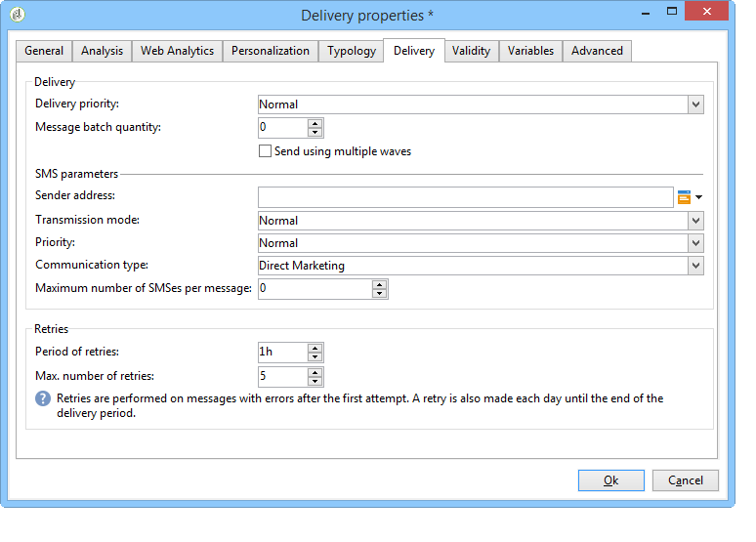Click the help question mark icon
The height and width of the screenshot is (542, 756).
pos(44,398)
